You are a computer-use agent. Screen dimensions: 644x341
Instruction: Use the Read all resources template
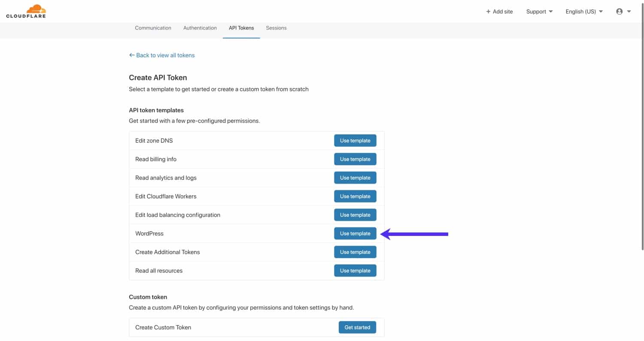(x=355, y=270)
